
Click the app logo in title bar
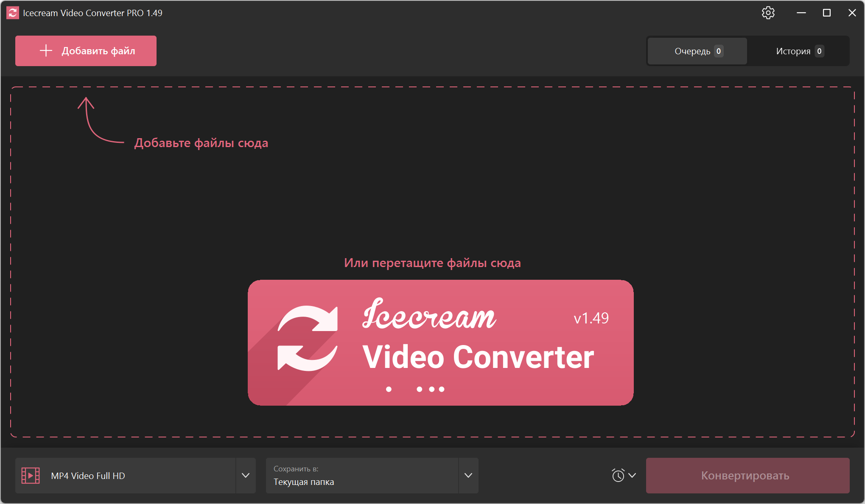[x=13, y=13]
